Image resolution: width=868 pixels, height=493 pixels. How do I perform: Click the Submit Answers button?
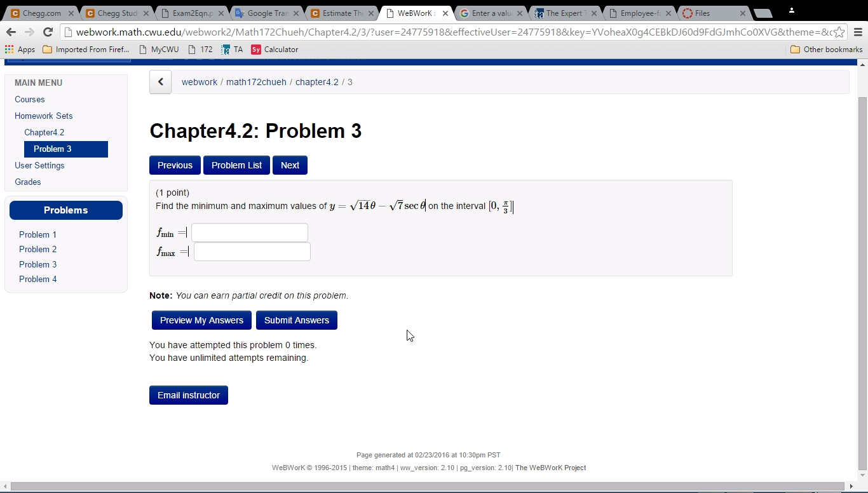coord(297,320)
